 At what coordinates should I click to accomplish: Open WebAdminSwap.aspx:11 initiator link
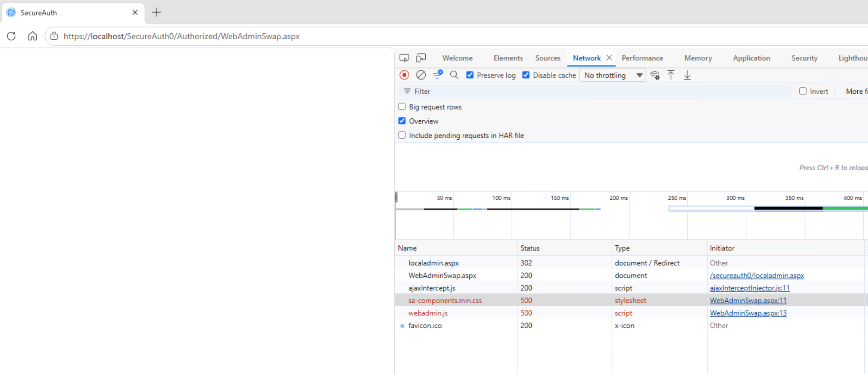(748, 301)
